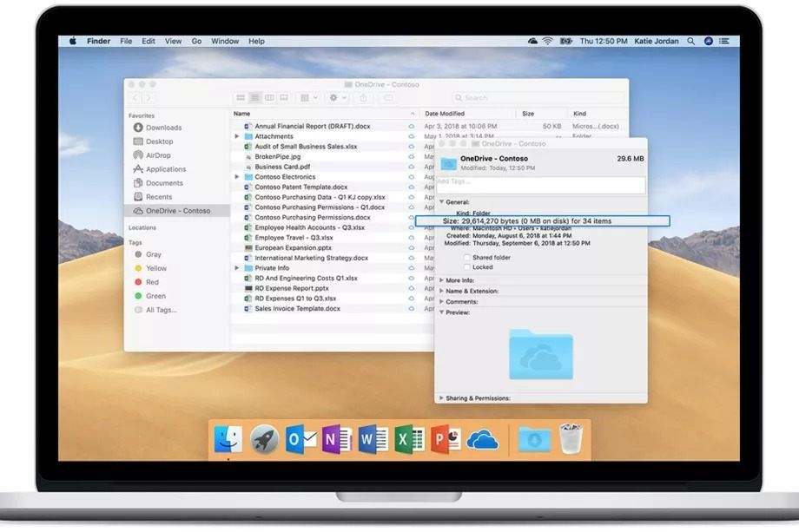Open the Go menu
The image size is (799, 532).
pyautogui.click(x=196, y=41)
